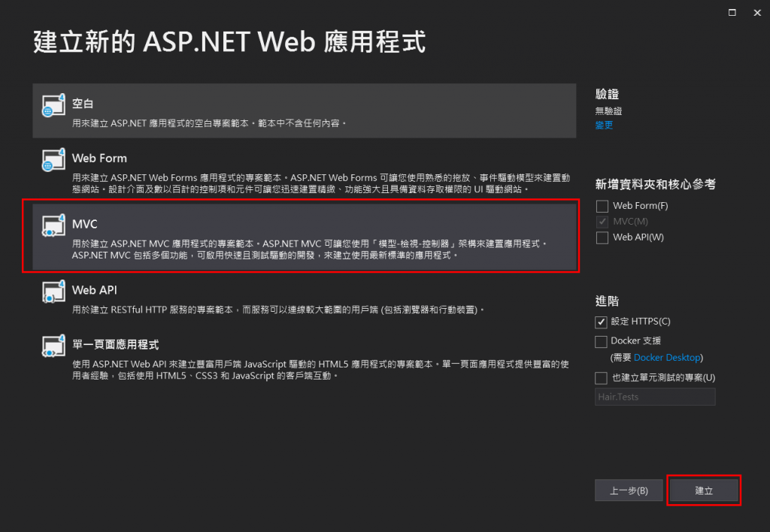This screenshot has height=532, width=770.
Task: Enable the Docker 支援 checkbox
Action: pyautogui.click(x=601, y=341)
